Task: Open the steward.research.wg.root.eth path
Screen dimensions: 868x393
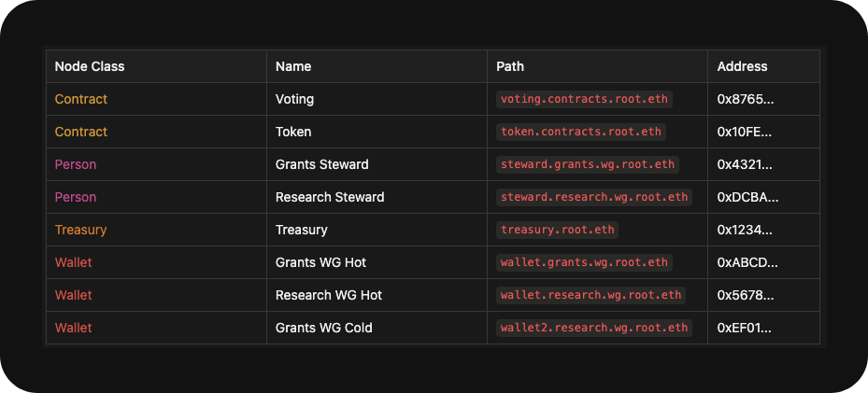Action: tap(594, 197)
